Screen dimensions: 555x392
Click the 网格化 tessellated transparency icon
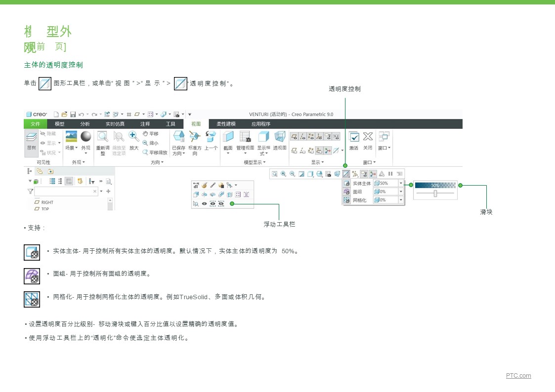coord(346,200)
